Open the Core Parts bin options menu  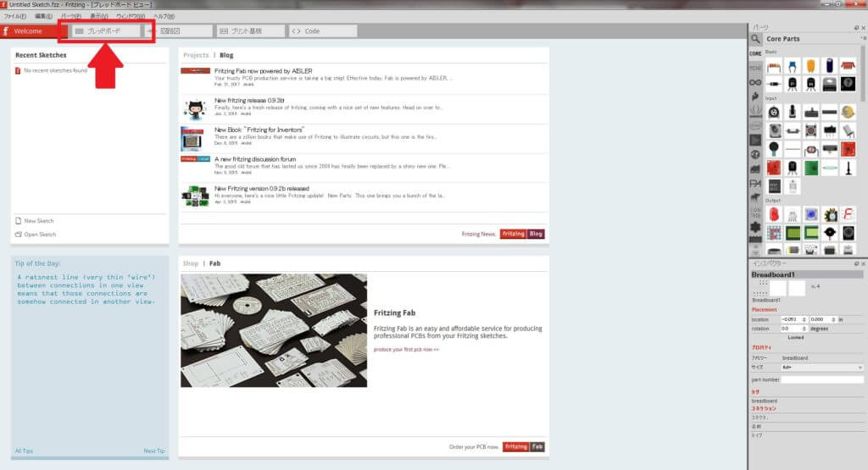[x=864, y=39]
